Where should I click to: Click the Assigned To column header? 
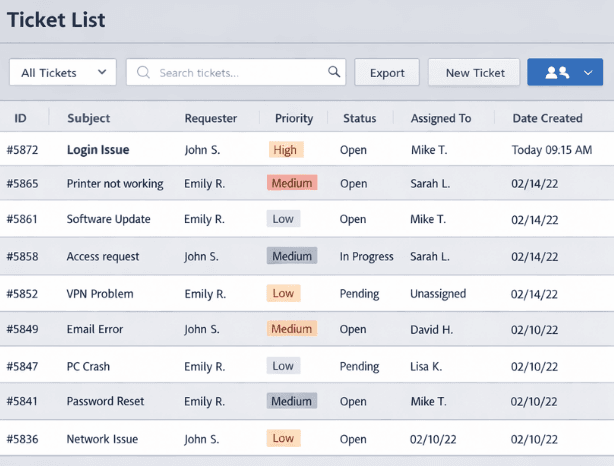pyautogui.click(x=440, y=118)
